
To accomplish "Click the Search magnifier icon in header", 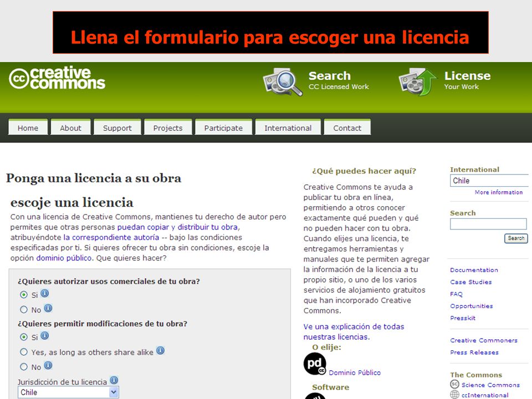I will [x=282, y=81].
